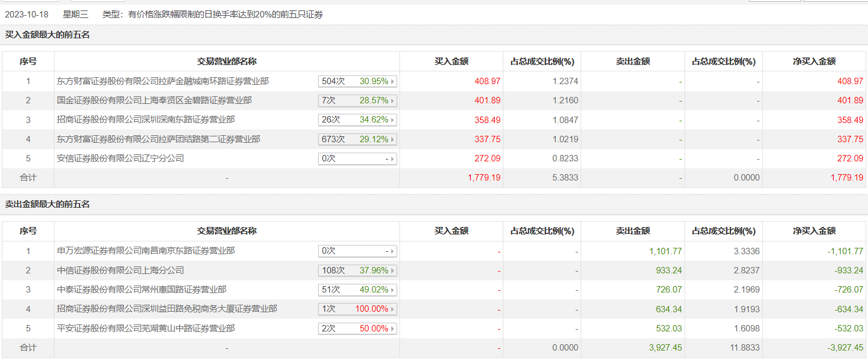Click arrow on 51次 49.02% box
868x361 pixels.
392,290
